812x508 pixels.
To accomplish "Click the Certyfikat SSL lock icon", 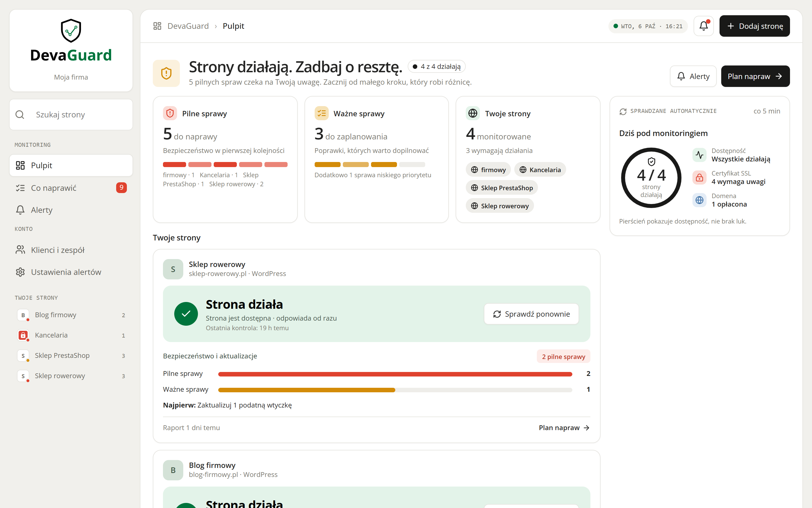I will pos(699,178).
